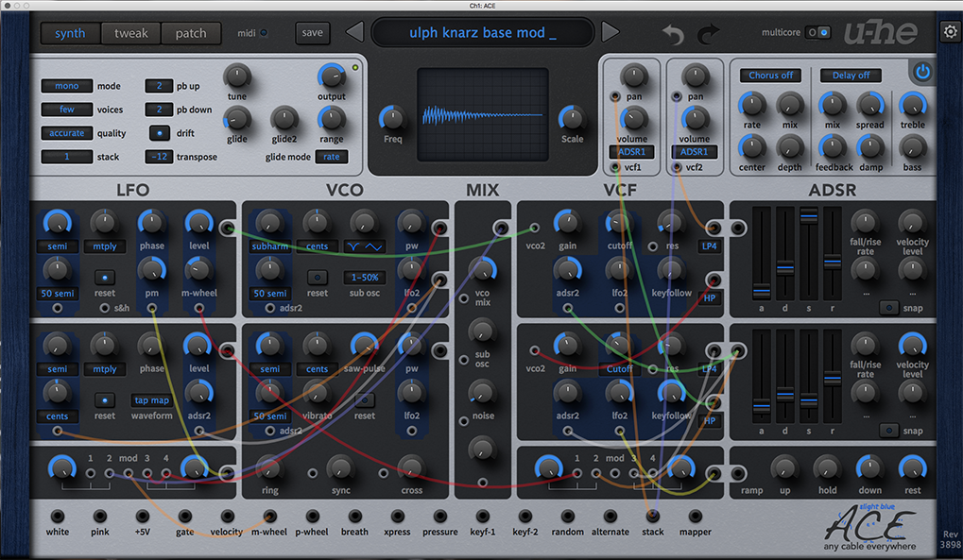Open the quality selector showing accurate
This screenshot has width=963, height=560.
pyautogui.click(x=67, y=132)
